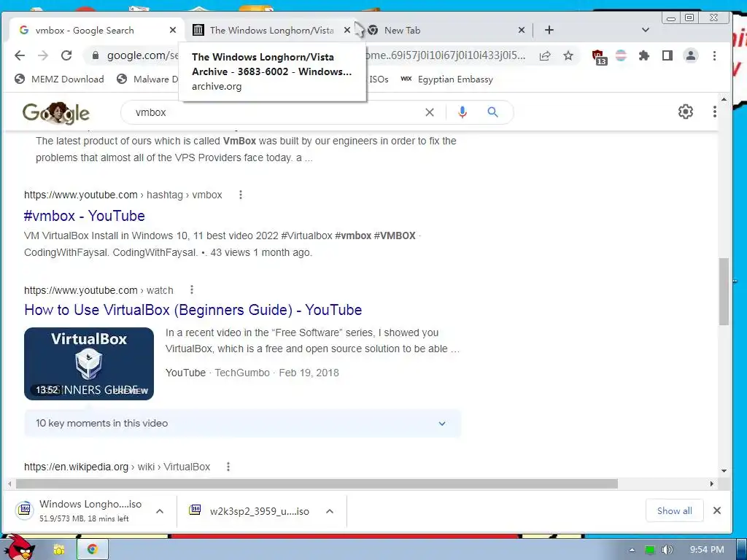Image resolution: width=747 pixels, height=560 pixels.
Task: Open MEMZ Download bookmark
Action: pyautogui.click(x=59, y=79)
